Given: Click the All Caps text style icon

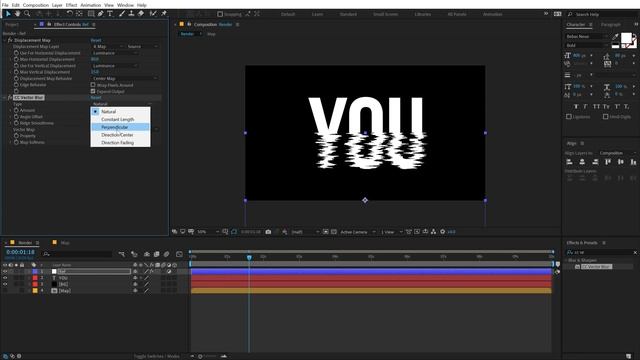Looking at the screenshot, I should tap(596, 107).
